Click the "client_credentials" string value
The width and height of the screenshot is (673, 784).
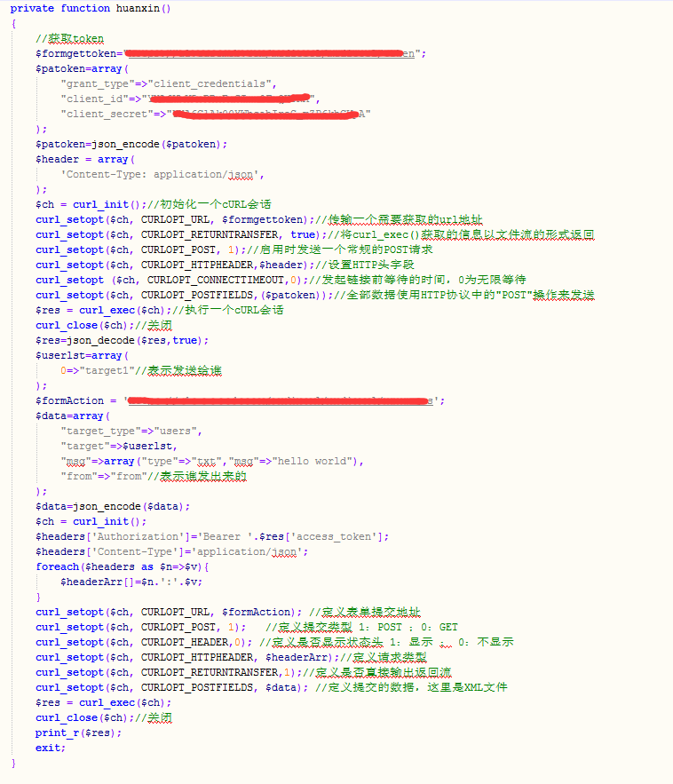(x=201, y=83)
